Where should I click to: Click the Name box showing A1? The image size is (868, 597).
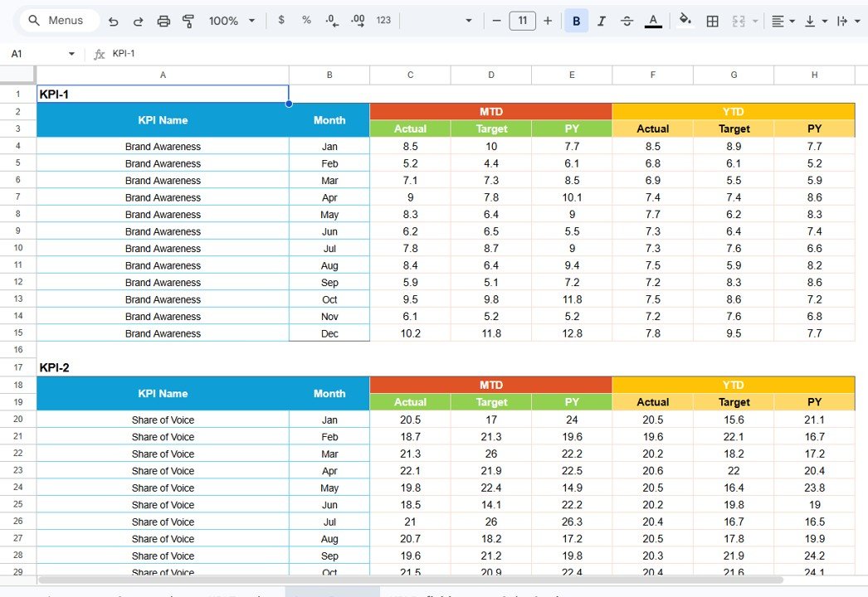(37, 54)
